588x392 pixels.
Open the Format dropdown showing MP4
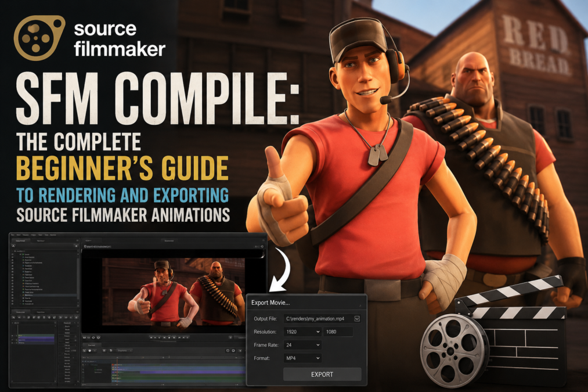click(x=302, y=358)
